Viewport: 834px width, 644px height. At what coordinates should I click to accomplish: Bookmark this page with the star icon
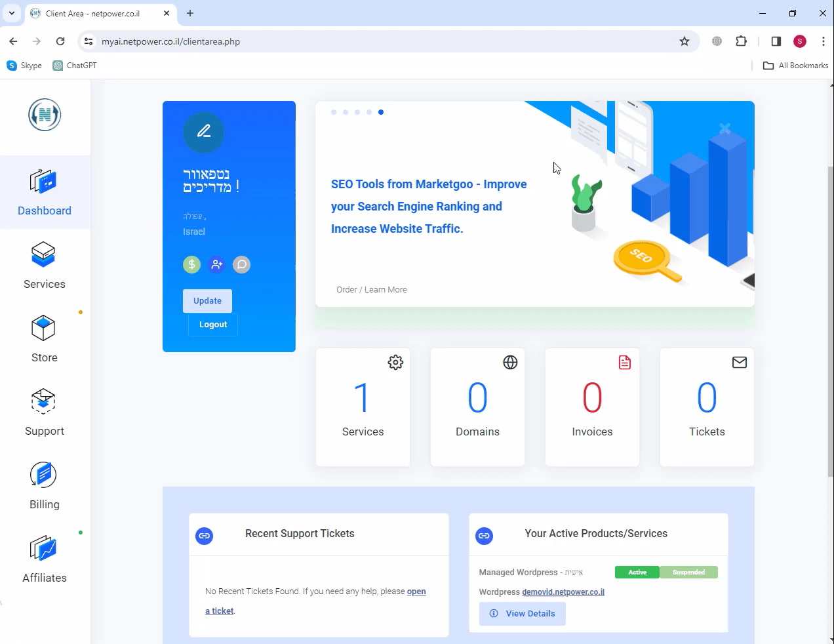coord(685,41)
